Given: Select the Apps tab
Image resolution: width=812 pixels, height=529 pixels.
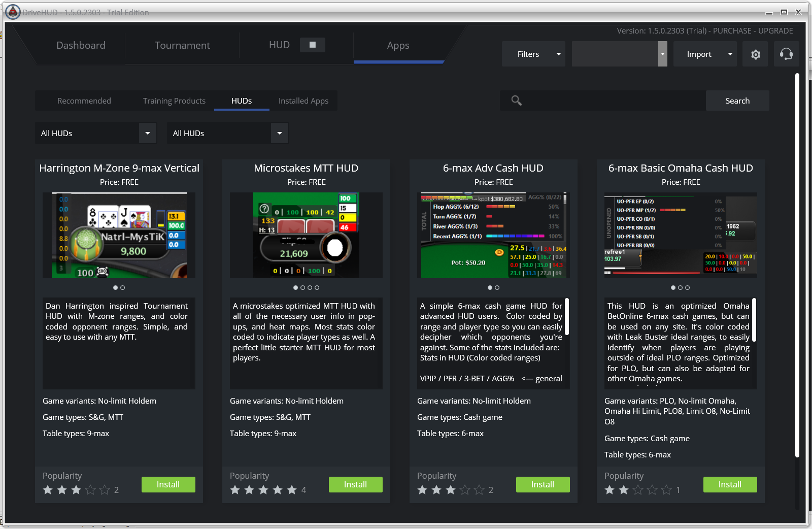Looking at the screenshot, I should (x=398, y=45).
